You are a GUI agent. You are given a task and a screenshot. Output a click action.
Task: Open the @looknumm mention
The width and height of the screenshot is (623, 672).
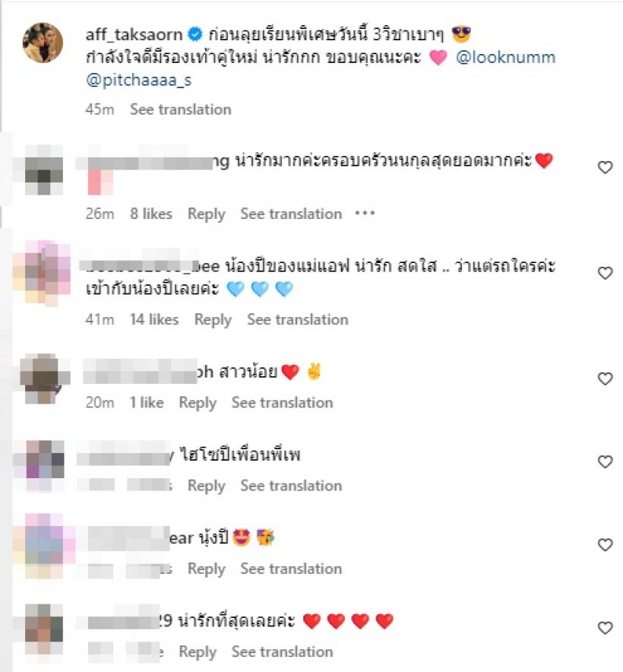coord(505,57)
